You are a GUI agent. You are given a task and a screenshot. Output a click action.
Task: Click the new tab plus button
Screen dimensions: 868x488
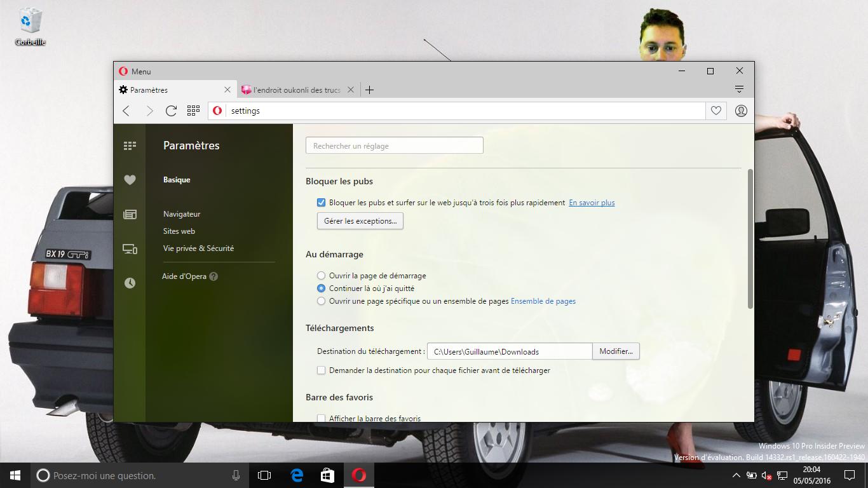tap(369, 90)
